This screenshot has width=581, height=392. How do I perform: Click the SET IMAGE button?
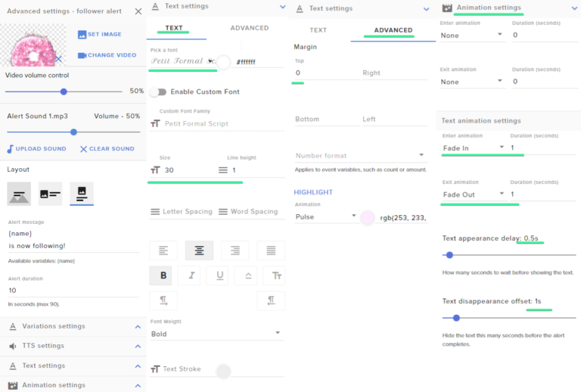(99, 34)
